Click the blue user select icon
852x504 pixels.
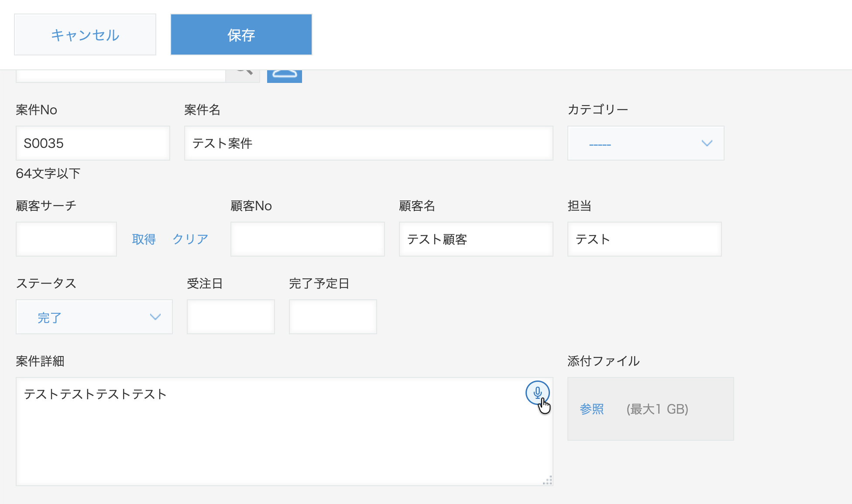[285, 76]
